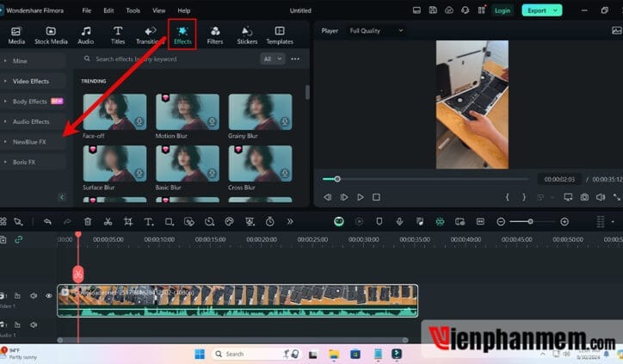The height and width of the screenshot is (364, 623).
Task: Open the Help menu
Action: (183, 10)
